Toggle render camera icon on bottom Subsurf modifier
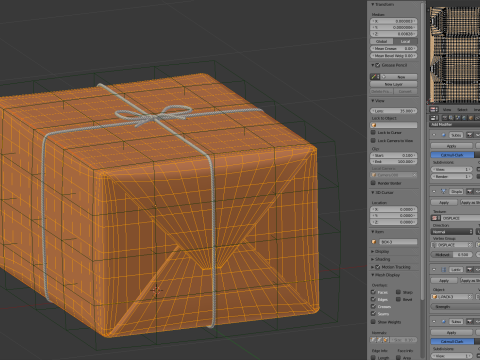480x360 pixels. point(470,322)
